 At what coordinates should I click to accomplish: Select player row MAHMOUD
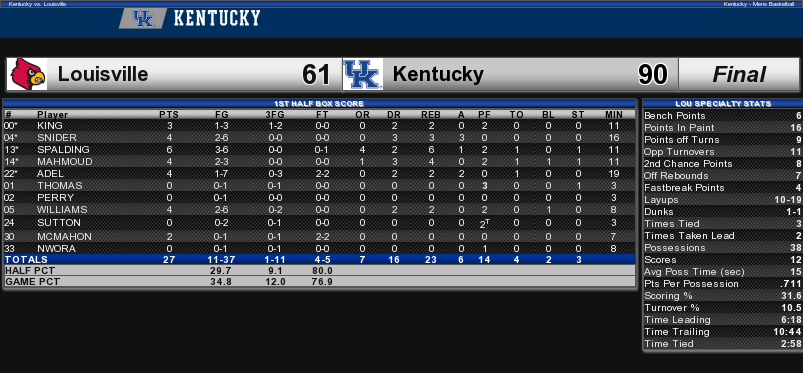pyautogui.click(x=320, y=161)
